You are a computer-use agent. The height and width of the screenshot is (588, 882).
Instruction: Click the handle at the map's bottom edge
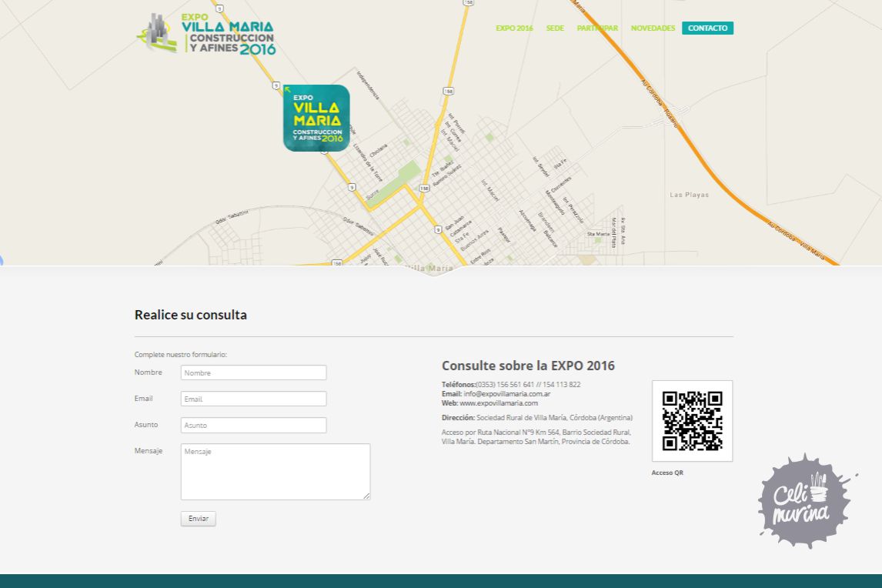point(433,269)
